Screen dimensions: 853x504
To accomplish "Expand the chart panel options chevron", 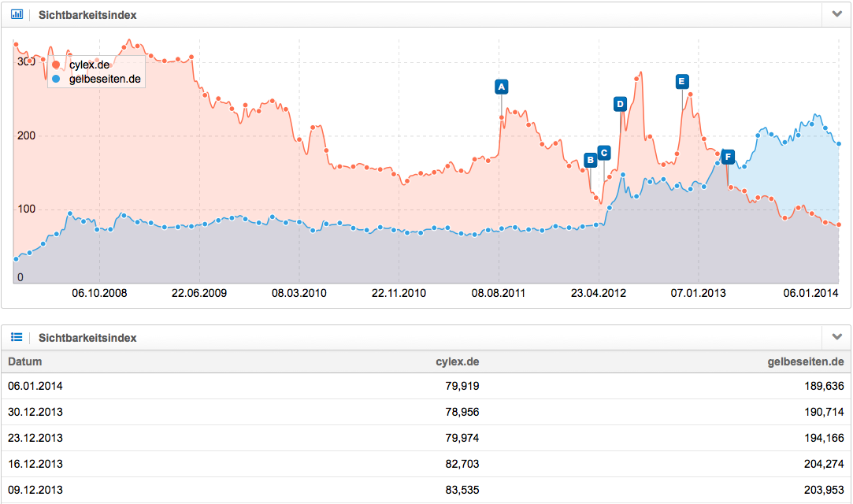I will point(836,14).
